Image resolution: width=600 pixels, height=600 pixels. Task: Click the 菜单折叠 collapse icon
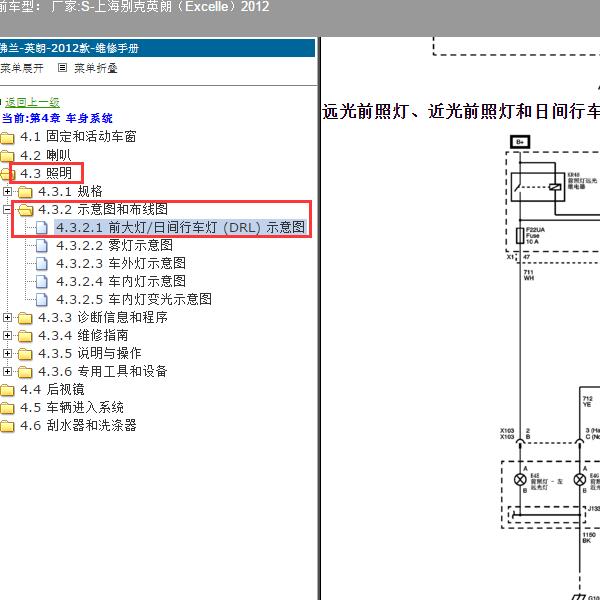click(62, 68)
